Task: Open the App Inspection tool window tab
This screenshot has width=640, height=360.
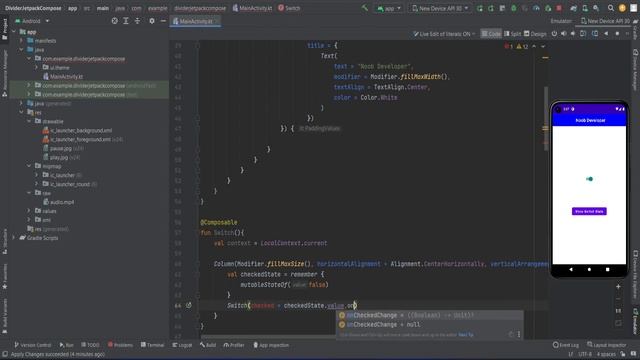Action: [x=271, y=345]
